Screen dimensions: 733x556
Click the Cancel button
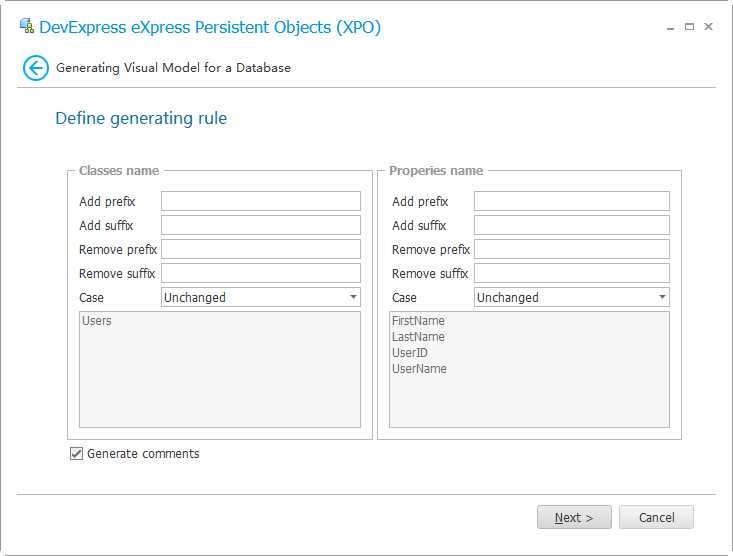pos(656,517)
